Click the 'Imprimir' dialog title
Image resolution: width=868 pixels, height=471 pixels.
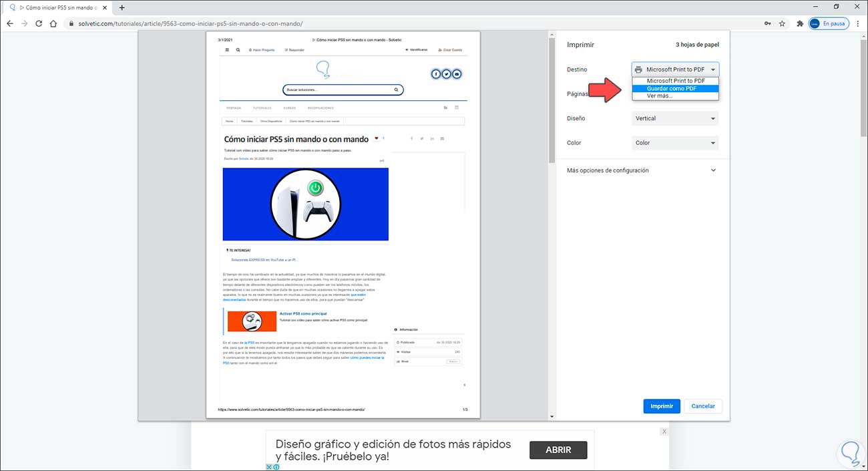pyautogui.click(x=580, y=45)
